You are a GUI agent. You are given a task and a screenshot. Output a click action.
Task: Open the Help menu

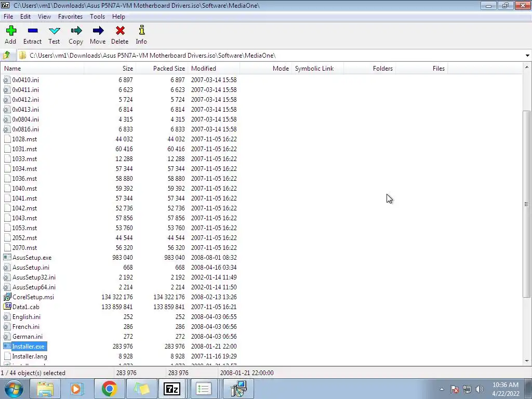click(x=118, y=16)
